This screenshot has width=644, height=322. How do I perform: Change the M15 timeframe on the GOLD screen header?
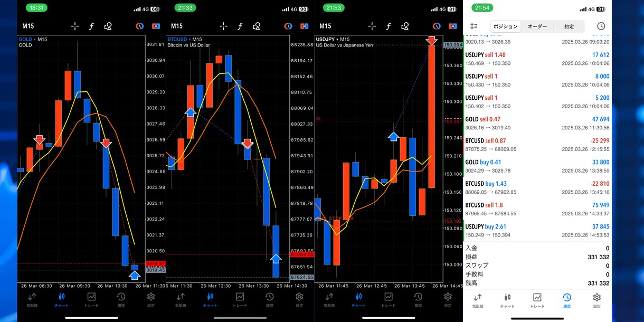28,26
